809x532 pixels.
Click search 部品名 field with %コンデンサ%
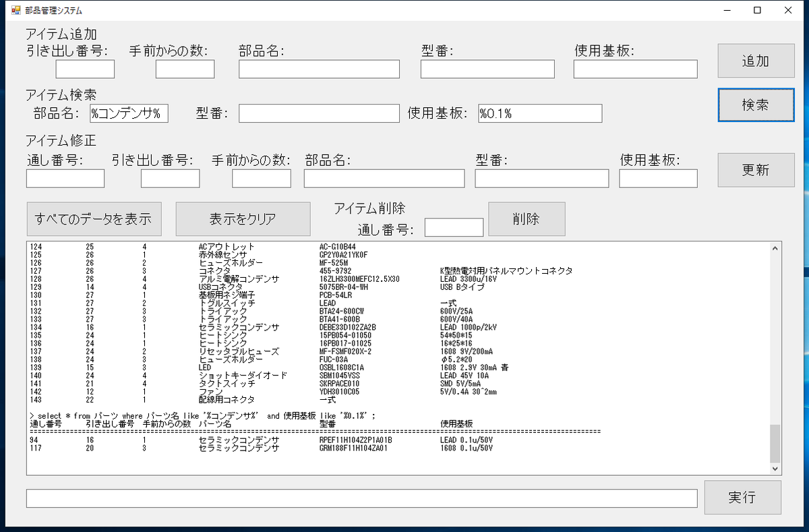point(129,113)
